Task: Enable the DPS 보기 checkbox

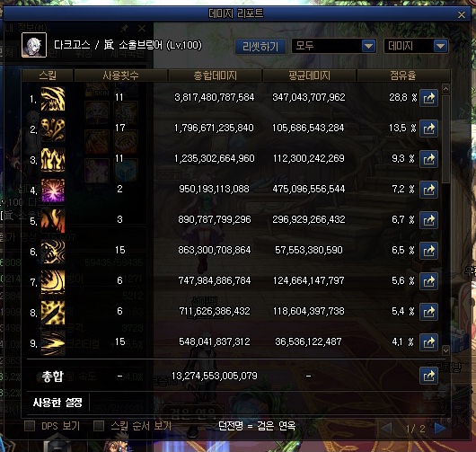Action: coord(30,426)
